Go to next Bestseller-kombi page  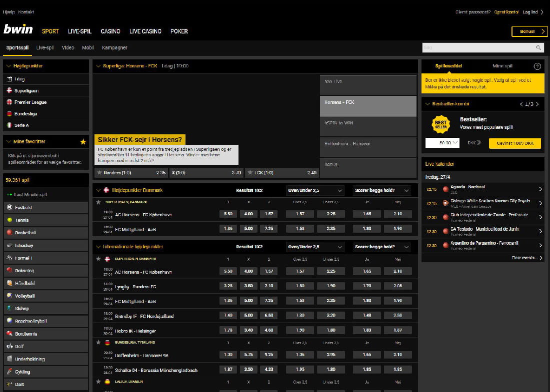(537, 104)
